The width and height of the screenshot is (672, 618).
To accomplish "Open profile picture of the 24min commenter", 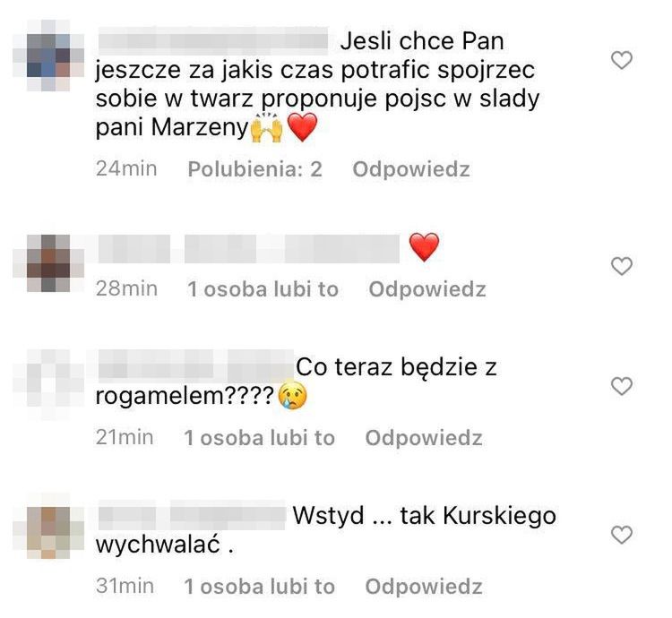I will (x=48, y=56).
